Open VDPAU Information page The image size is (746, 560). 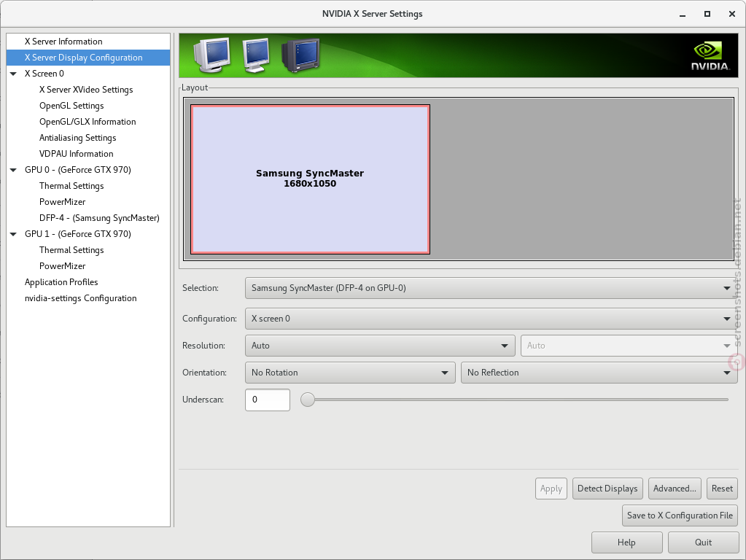point(88,154)
